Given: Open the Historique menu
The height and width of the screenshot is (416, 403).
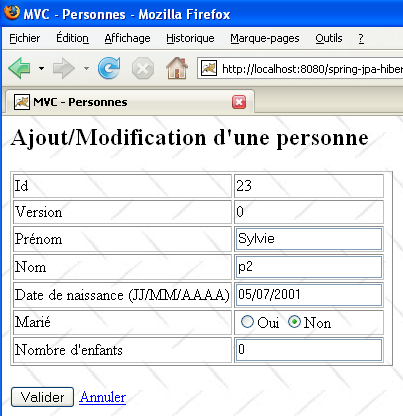Looking at the screenshot, I should [x=190, y=38].
